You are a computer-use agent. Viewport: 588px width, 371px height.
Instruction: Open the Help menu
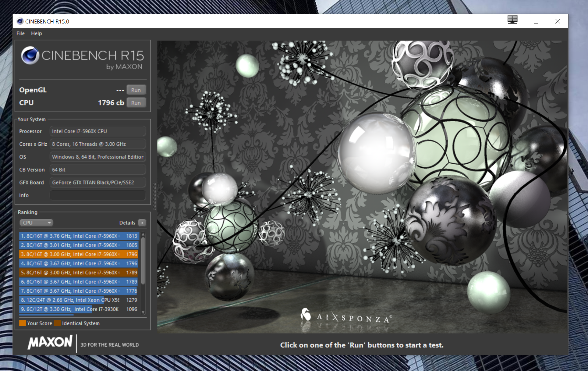tap(36, 34)
